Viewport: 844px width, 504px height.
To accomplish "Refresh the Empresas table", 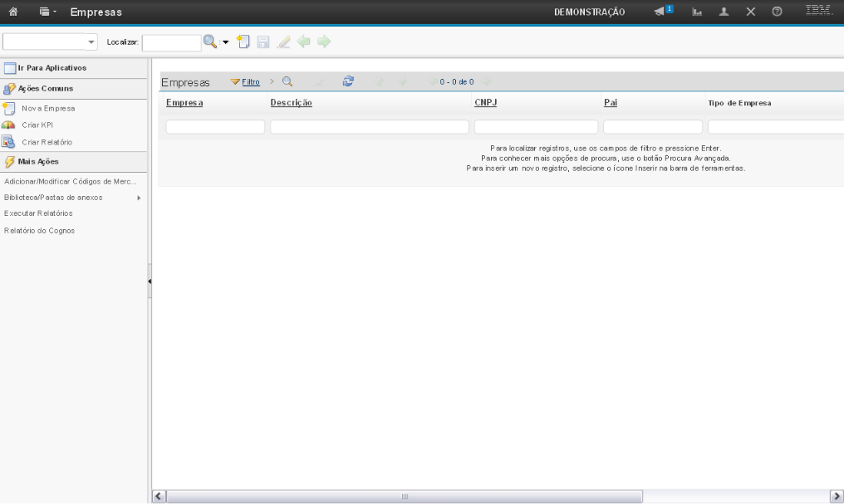I will tap(348, 81).
